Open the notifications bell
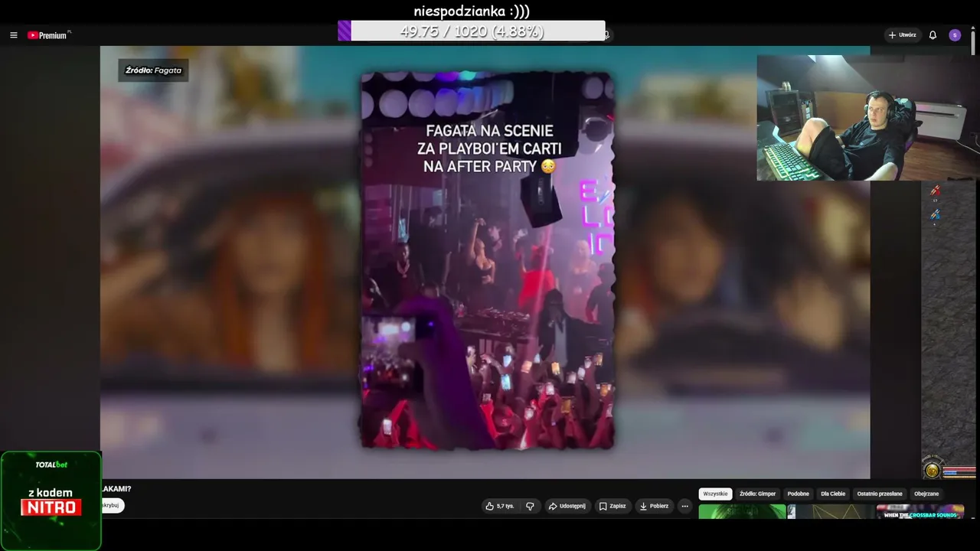The image size is (980, 551). [933, 35]
